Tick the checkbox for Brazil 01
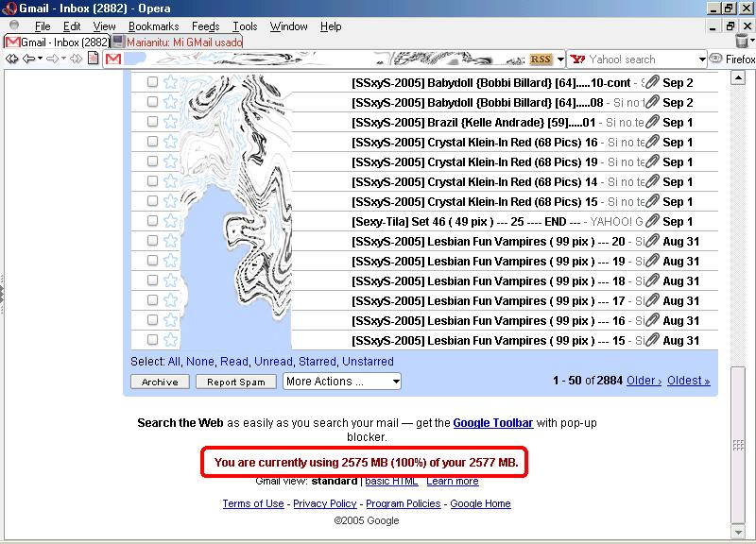Viewport: 756px width, 544px height. point(152,122)
